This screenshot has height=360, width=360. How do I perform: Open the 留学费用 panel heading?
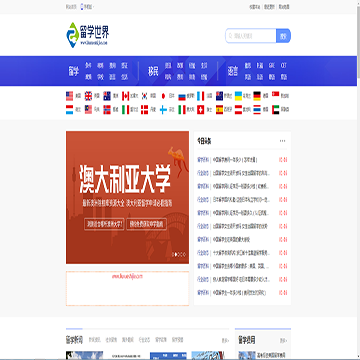pyautogui.click(x=247, y=340)
